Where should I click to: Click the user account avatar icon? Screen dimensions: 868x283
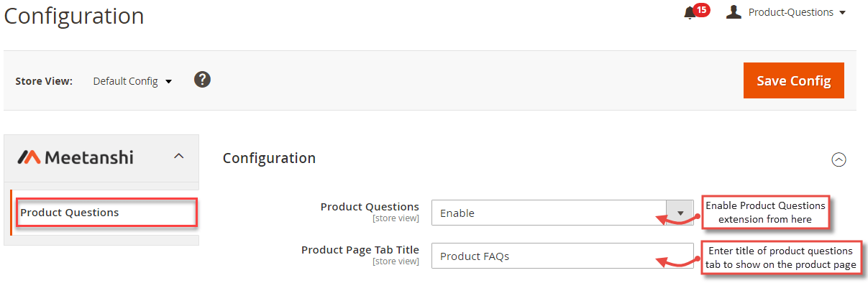click(734, 11)
